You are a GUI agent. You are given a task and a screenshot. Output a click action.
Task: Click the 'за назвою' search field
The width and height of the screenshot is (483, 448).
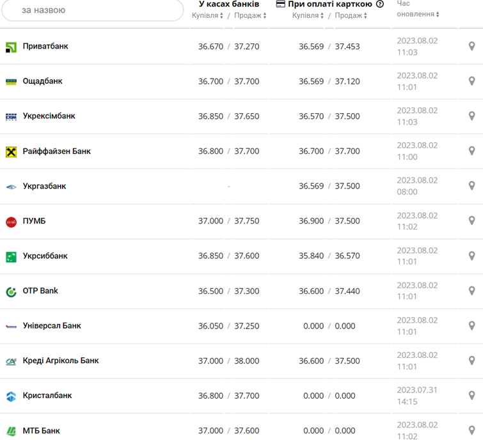(x=91, y=10)
